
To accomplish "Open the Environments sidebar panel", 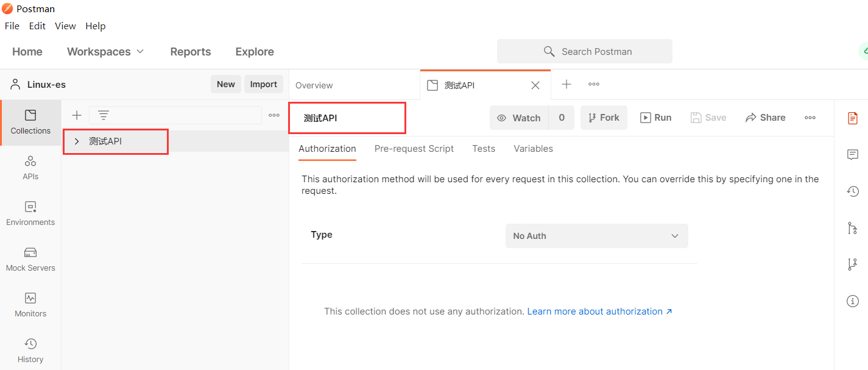I will click(30, 214).
